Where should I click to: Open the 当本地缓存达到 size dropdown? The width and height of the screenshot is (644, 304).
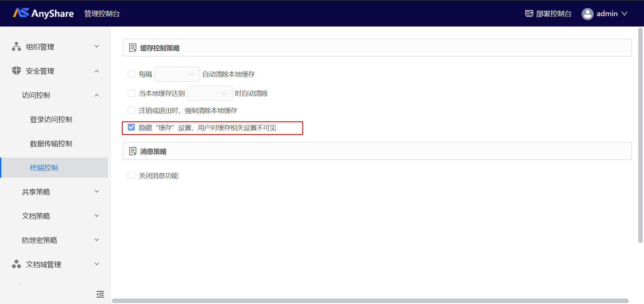click(x=210, y=93)
